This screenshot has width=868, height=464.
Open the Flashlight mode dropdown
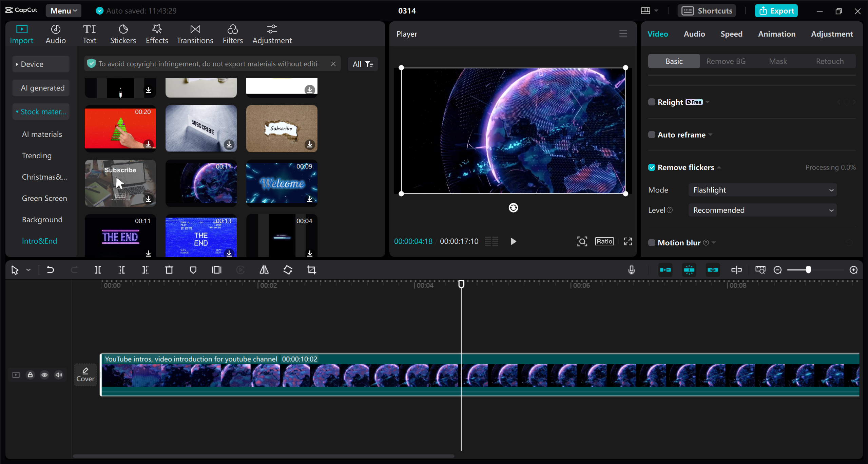(x=762, y=190)
